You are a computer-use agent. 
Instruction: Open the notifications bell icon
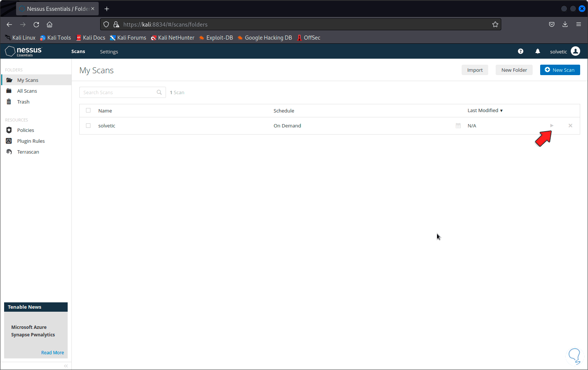[538, 51]
